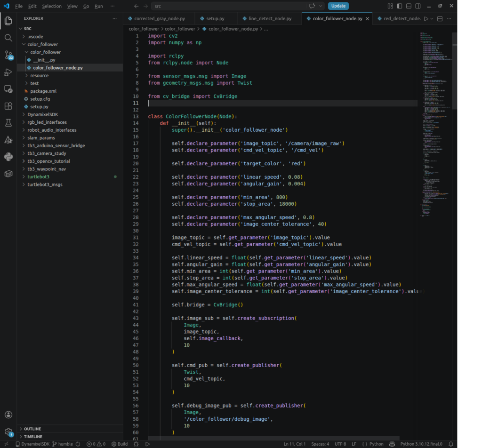Screen dimensions: 482x448
Task: Open the Run and Debug view
Action: 8,72
